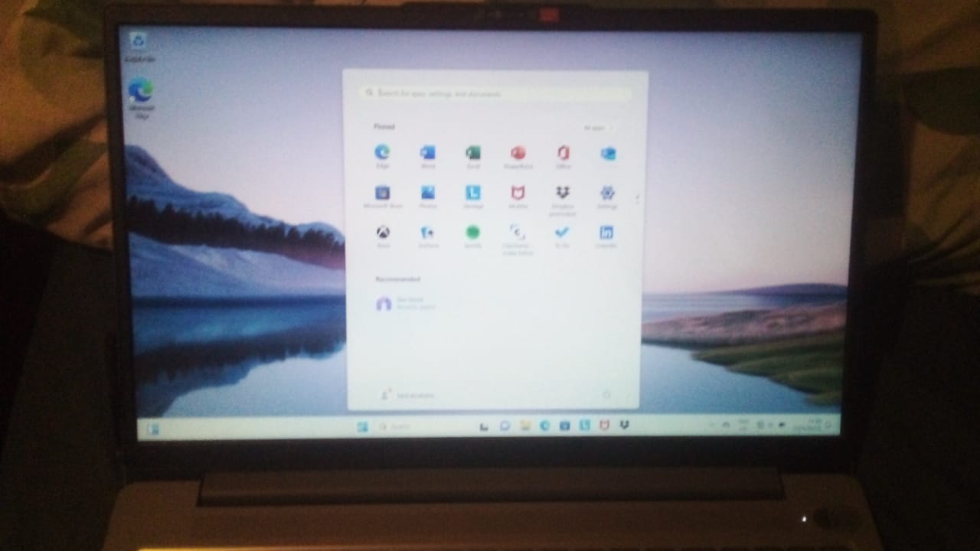This screenshot has height=551, width=980.
Task: Open the pinned To Do app
Action: click(x=562, y=233)
